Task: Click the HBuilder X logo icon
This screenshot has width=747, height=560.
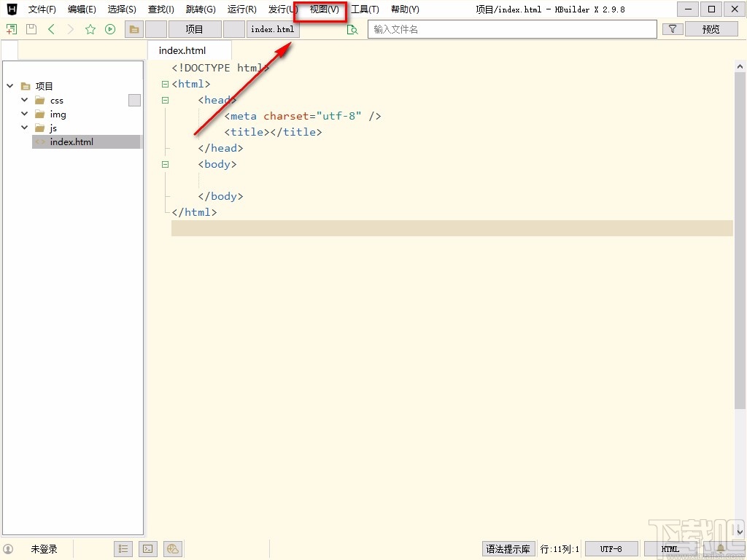Action: point(12,9)
